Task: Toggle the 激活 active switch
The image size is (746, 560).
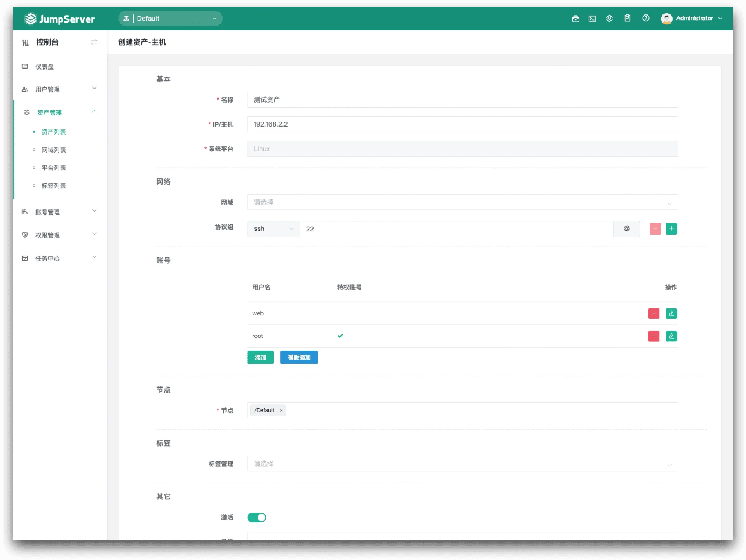Action: (257, 517)
